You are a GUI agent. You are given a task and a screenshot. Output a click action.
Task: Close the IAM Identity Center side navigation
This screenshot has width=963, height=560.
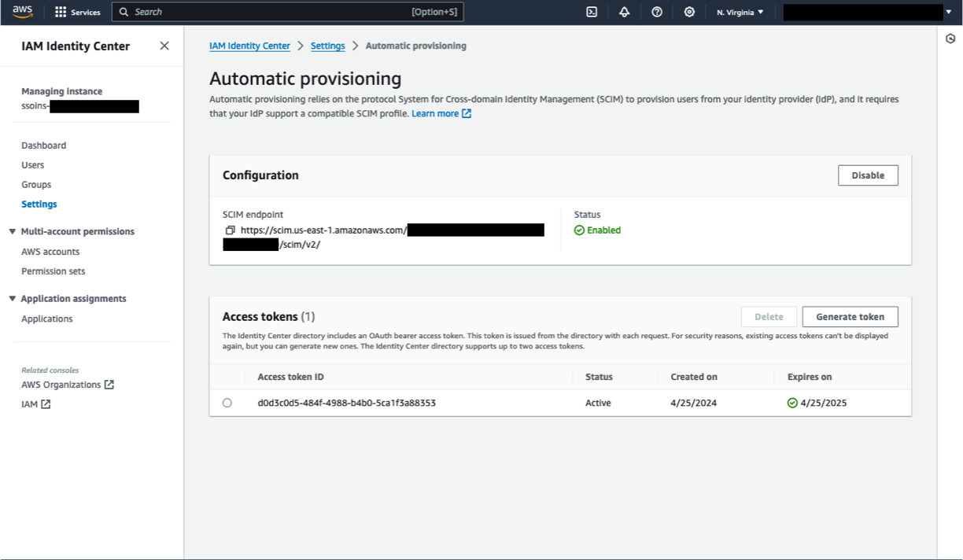(164, 46)
